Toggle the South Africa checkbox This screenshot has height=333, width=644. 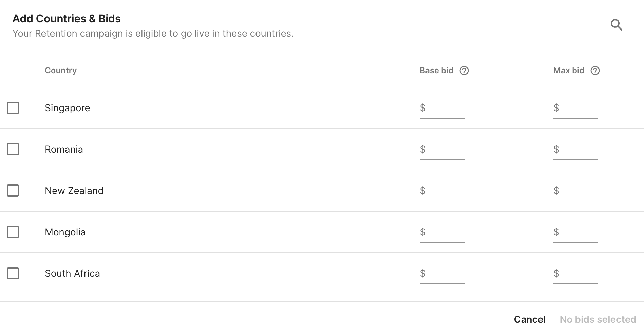tap(13, 273)
